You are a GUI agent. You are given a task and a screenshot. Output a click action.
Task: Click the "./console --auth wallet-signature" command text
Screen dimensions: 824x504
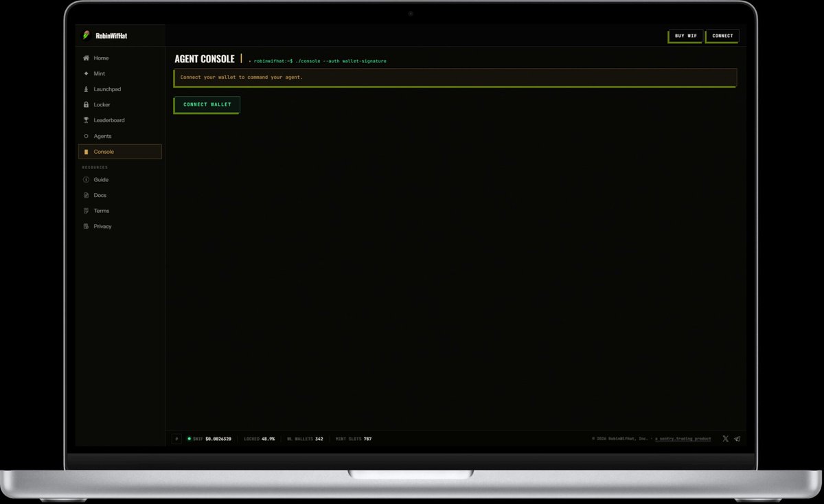pyautogui.click(x=341, y=61)
